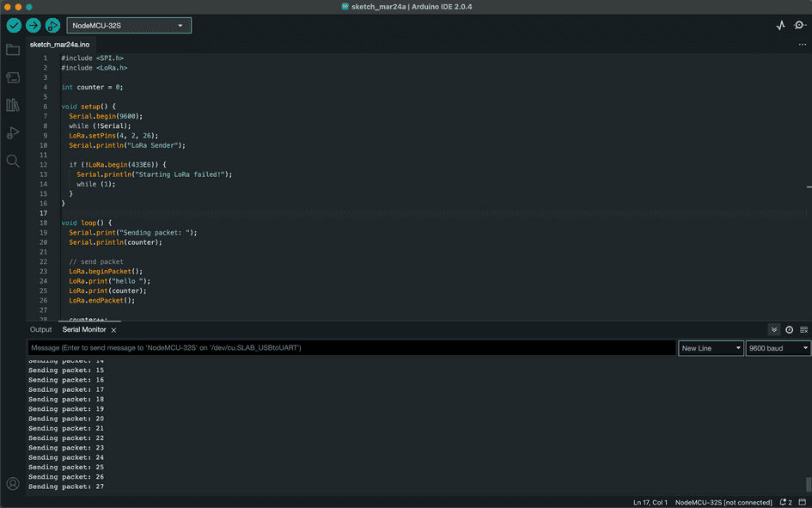Toggle autoscroll in the Serial Monitor
812x508 pixels.
point(774,330)
